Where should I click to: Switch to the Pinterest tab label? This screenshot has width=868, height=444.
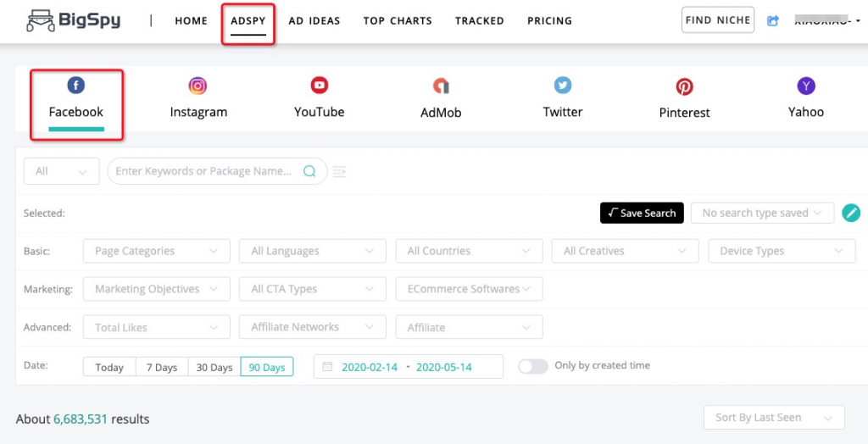point(685,113)
